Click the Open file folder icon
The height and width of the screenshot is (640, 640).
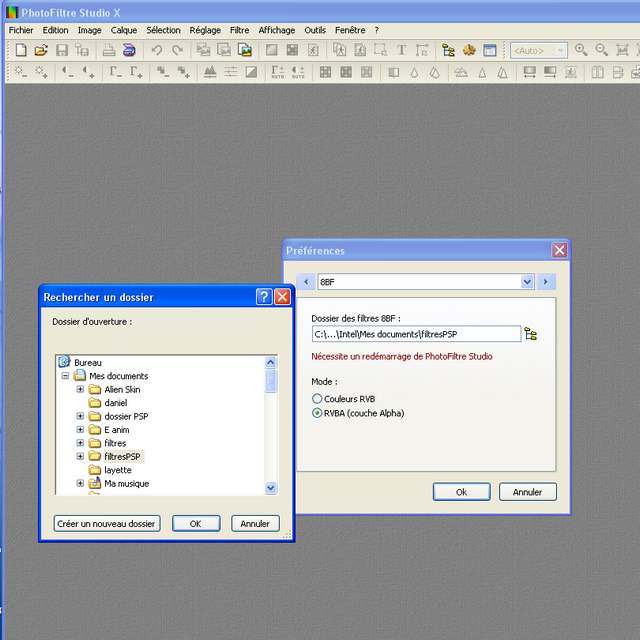pyautogui.click(x=41, y=50)
